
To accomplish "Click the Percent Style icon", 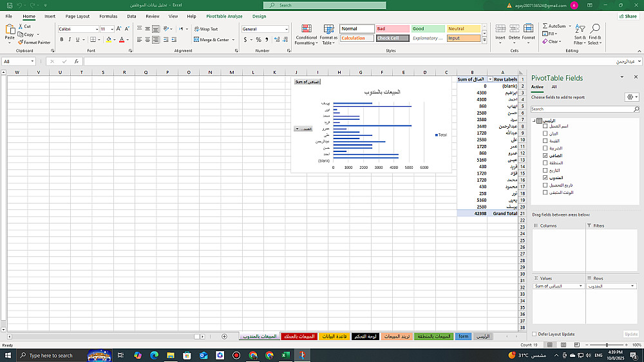I will 258,40.
